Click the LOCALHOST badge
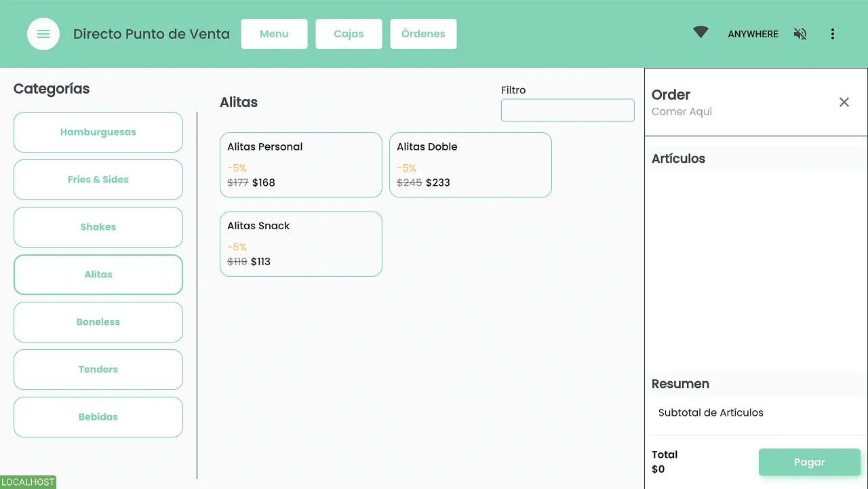The image size is (868, 489). [28, 482]
